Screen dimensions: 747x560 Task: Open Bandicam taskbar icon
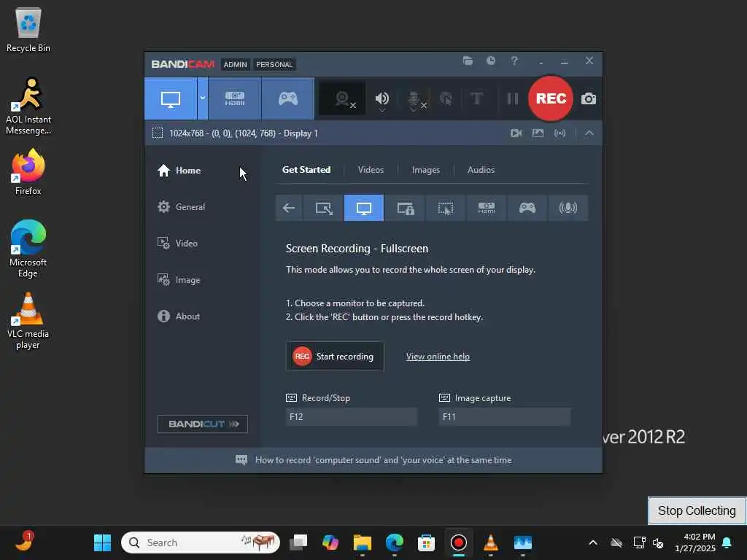[459, 542]
